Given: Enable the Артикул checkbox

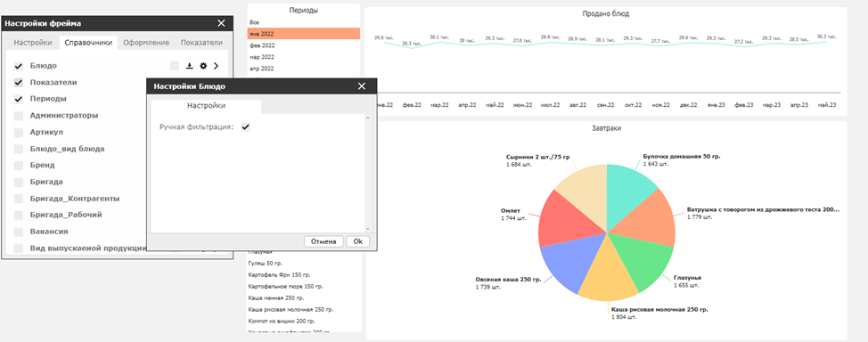Looking at the screenshot, I should click(x=19, y=133).
